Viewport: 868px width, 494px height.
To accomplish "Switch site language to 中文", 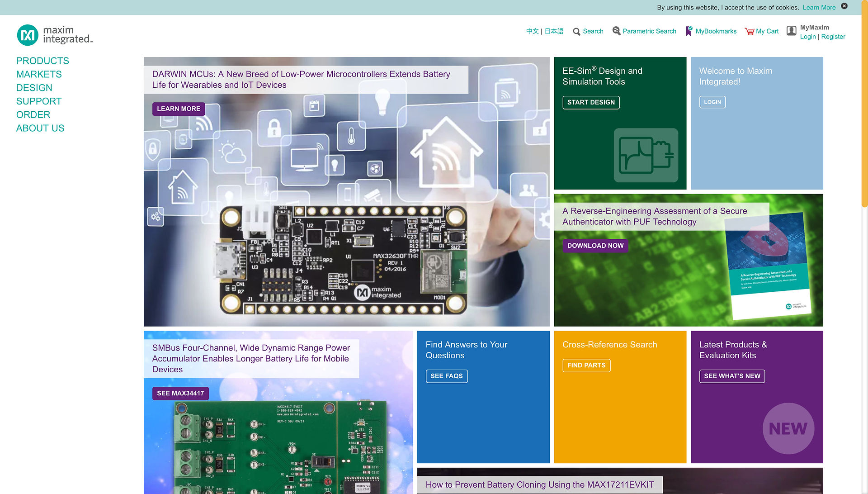I will pyautogui.click(x=532, y=31).
